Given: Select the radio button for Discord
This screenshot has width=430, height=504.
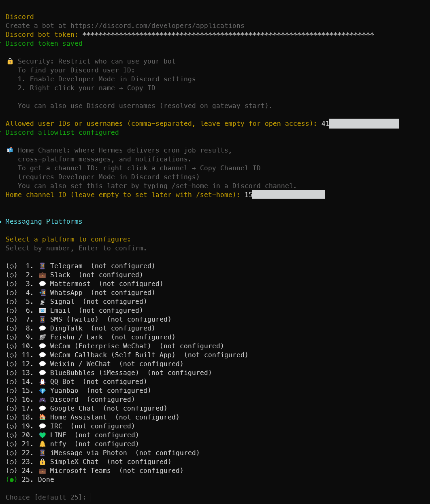Looking at the screenshot, I should click(x=12, y=400).
